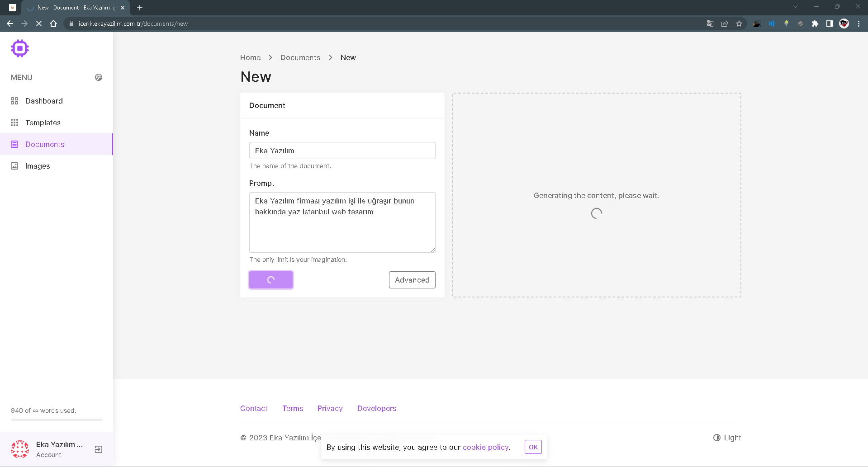Open the Dashboard grid icon

point(14,101)
